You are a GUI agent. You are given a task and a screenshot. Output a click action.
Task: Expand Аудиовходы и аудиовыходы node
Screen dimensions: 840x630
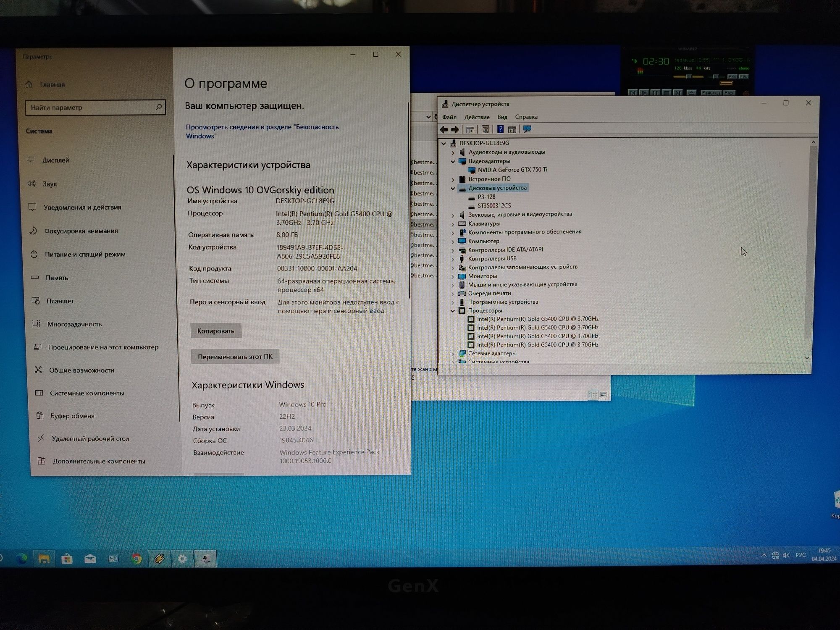pyautogui.click(x=453, y=152)
